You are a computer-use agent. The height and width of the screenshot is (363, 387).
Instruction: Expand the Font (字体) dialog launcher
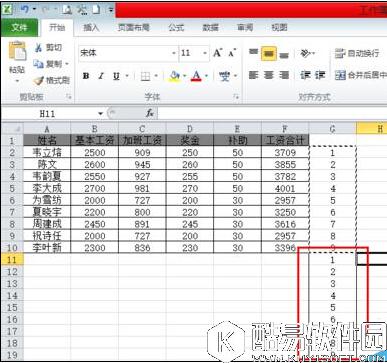point(236,97)
